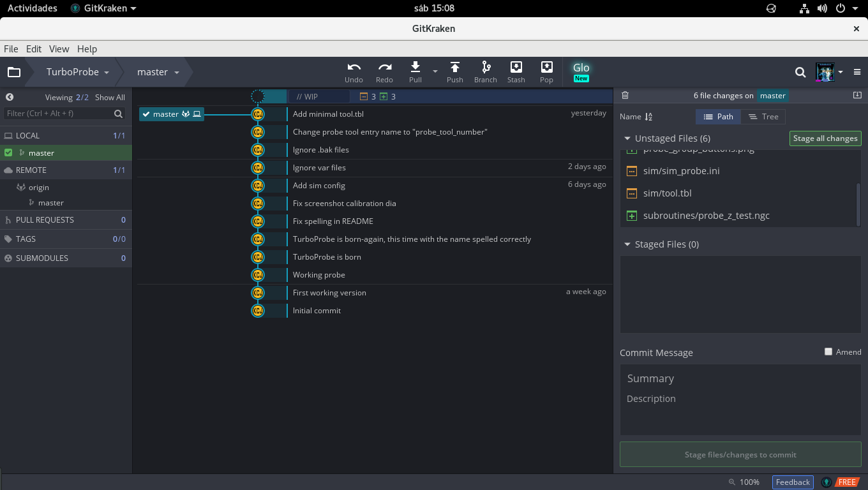868x490 pixels.
Task: Switch file view to Path
Action: [x=719, y=117]
